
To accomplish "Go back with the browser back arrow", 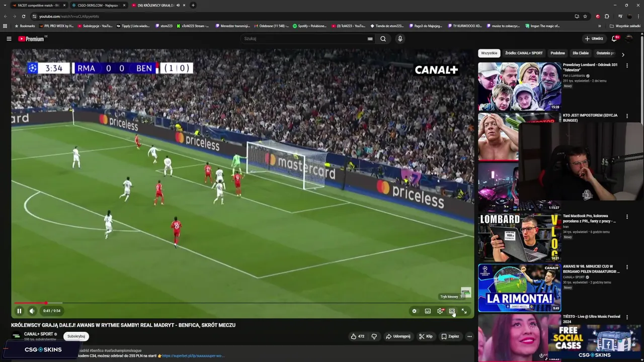I will (6, 16).
